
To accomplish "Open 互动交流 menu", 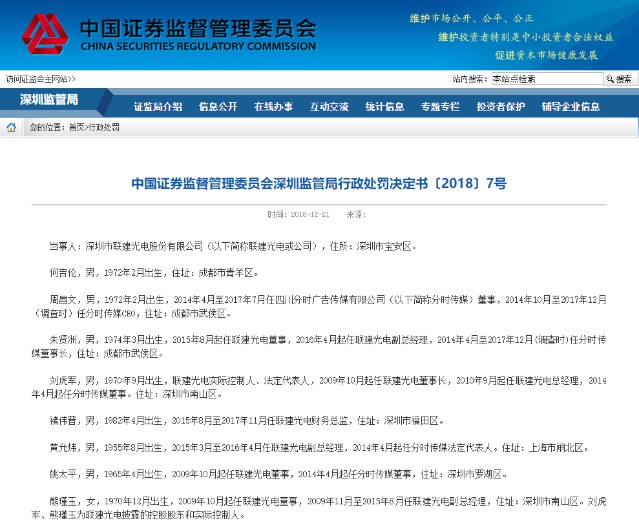I will click(x=329, y=107).
